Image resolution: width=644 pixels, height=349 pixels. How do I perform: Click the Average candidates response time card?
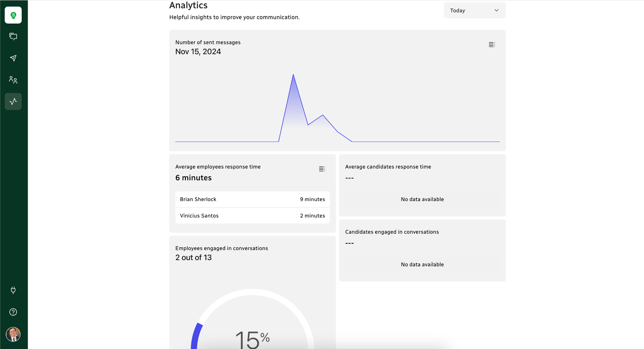(422, 185)
